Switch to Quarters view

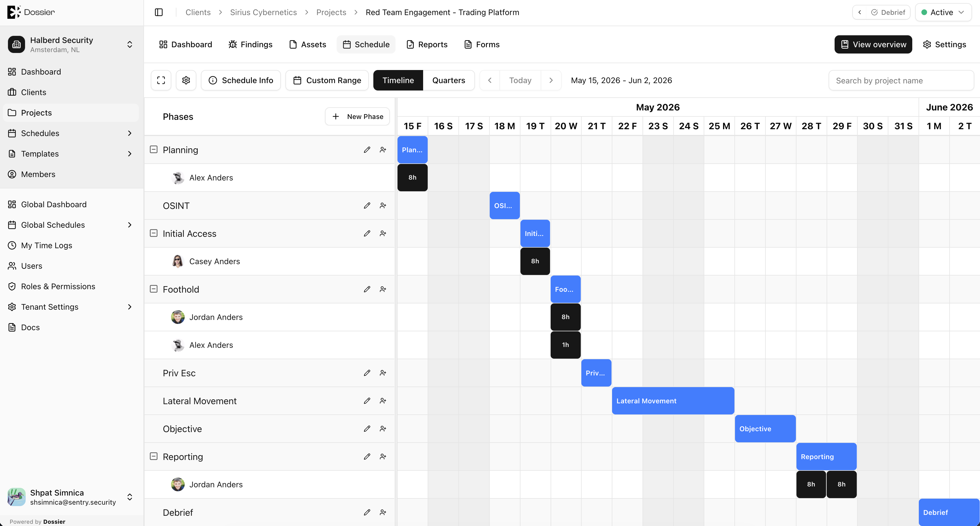coord(448,80)
